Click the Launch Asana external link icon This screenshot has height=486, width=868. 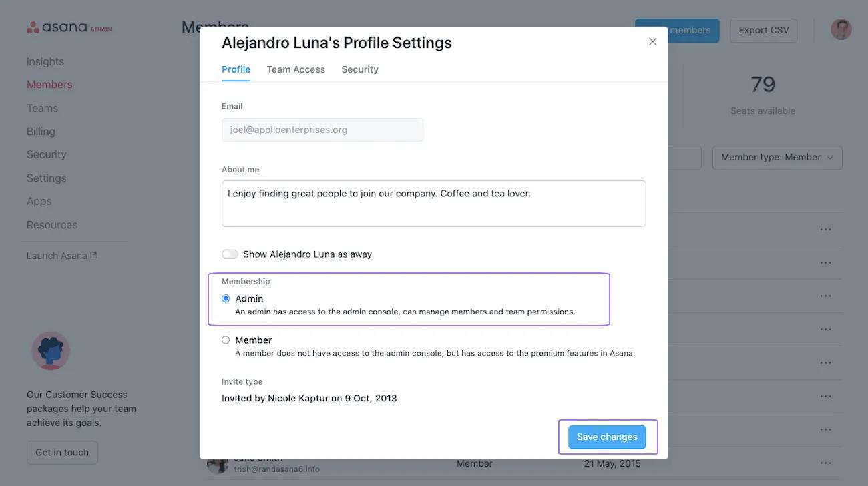click(93, 254)
